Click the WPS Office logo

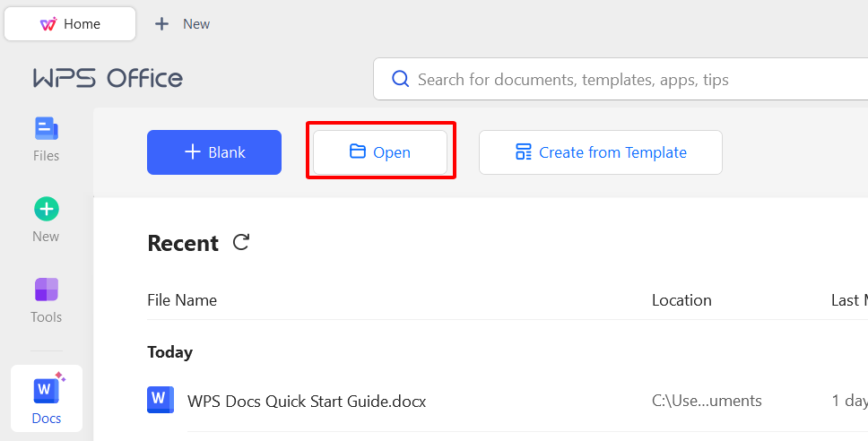(x=108, y=79)
